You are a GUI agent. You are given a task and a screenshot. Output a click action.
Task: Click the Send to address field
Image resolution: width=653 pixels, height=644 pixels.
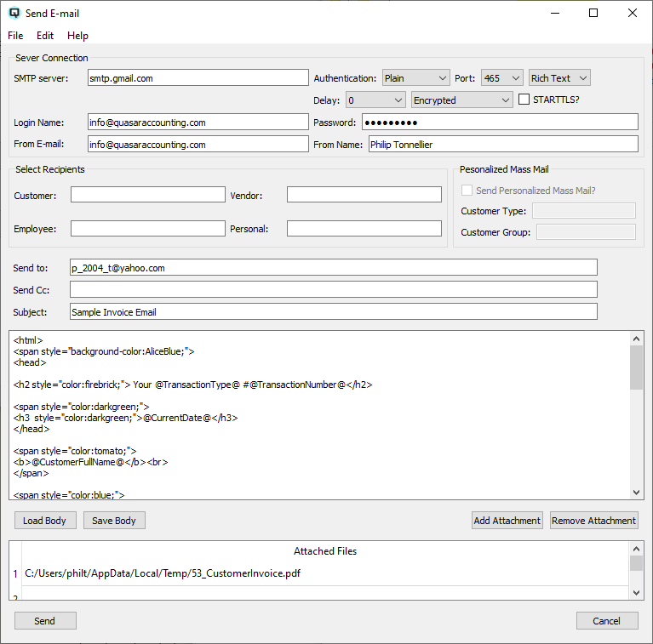click(334, 267)
